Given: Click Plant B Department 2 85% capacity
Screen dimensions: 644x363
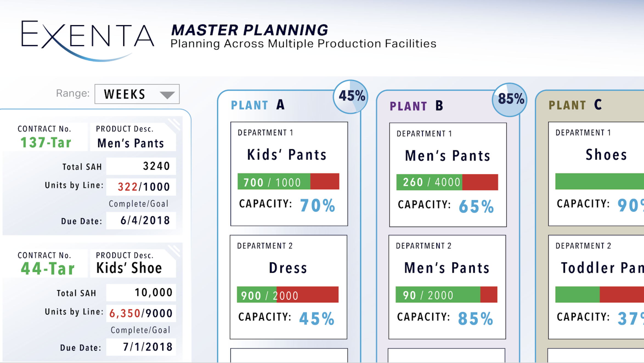Looking at the screenshot, I should point(475,319).
